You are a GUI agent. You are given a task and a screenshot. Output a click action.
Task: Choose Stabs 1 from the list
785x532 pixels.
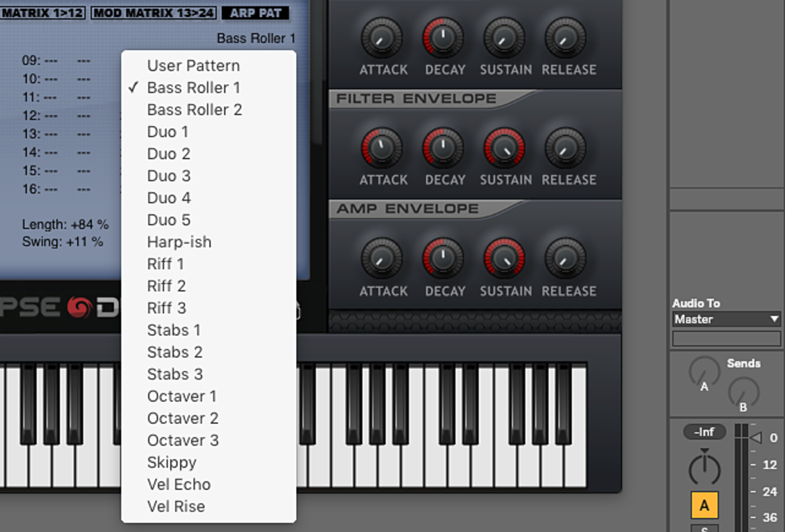coord(209,330)
